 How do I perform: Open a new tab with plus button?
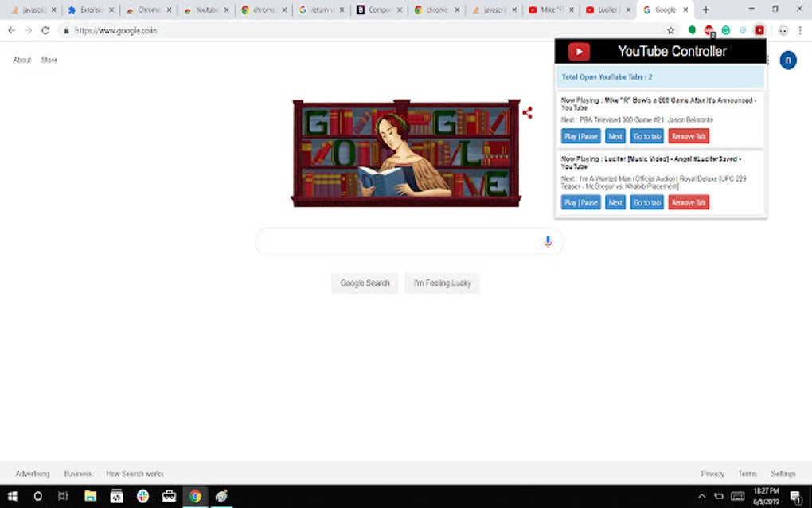click(705, 10)
